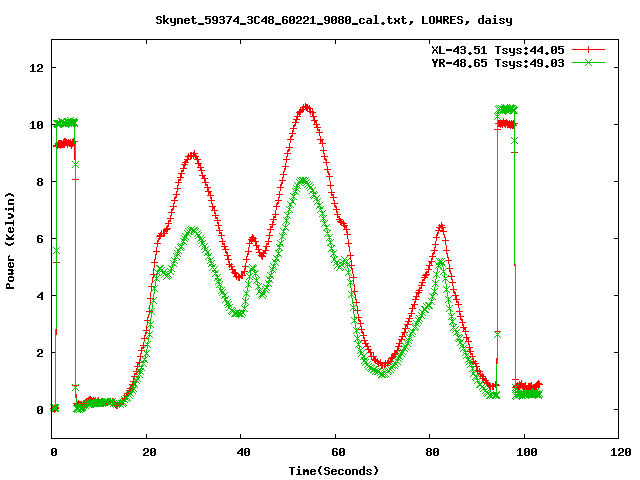This screenshot has height=480, width=640.
Task: Click the x-axis tick label 120
Action: point(620,452)
